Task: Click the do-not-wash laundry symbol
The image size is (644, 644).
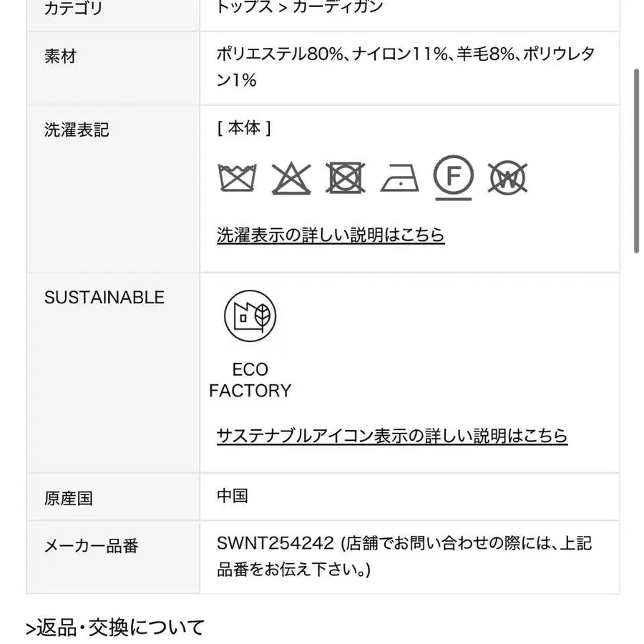Action: 237,177
